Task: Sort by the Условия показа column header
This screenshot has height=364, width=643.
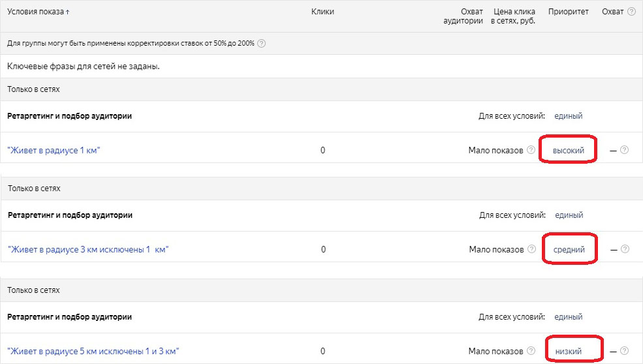Action: tap(38, 12)
